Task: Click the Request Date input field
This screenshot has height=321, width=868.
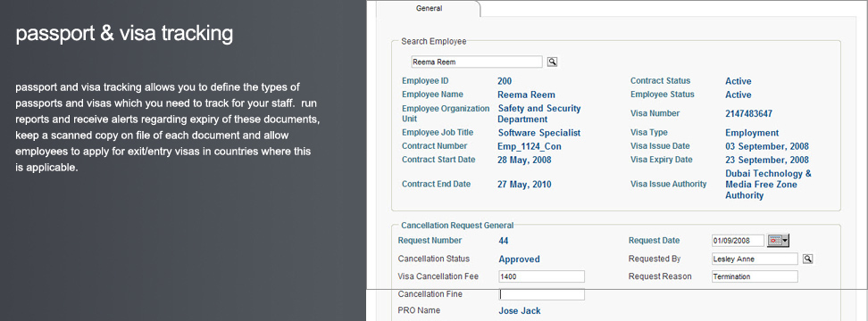Action: 738,241
